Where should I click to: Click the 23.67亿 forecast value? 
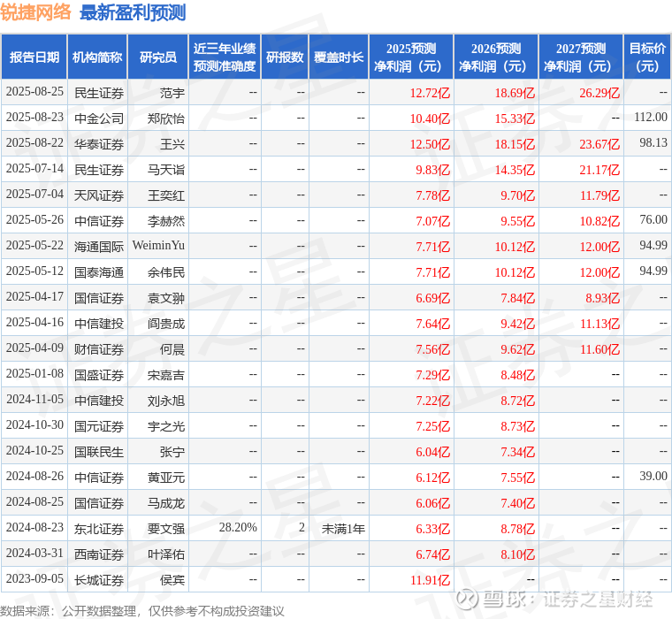(599, 144)
